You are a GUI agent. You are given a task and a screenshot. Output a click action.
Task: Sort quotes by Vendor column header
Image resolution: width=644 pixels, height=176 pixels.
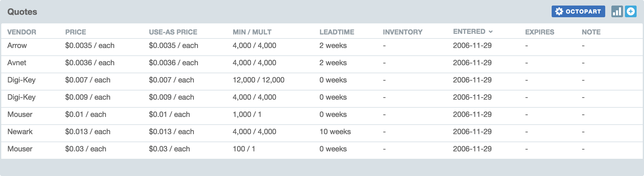pos(22,32)
